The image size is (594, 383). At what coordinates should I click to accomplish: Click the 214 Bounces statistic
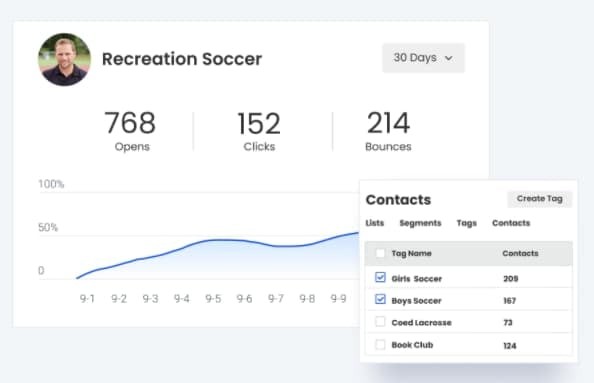(388, 131)
